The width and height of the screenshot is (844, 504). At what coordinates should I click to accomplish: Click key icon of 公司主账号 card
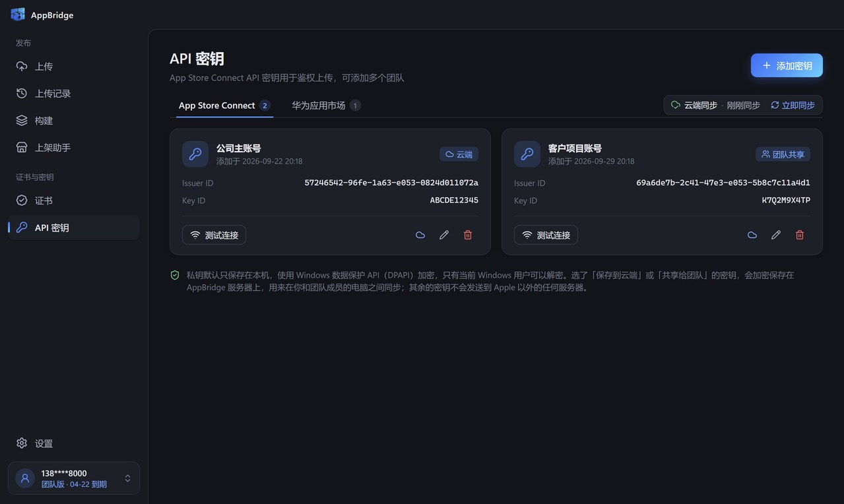[195, 154]
